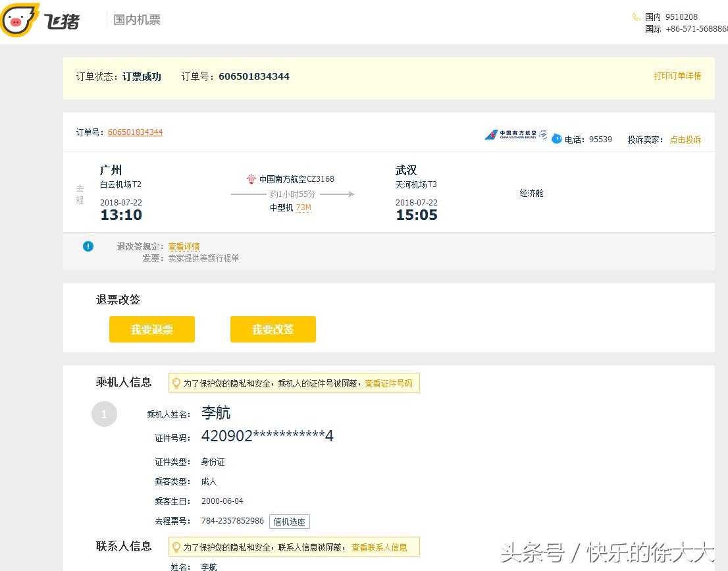Open the 国内机票 menu item

[136, 20]
